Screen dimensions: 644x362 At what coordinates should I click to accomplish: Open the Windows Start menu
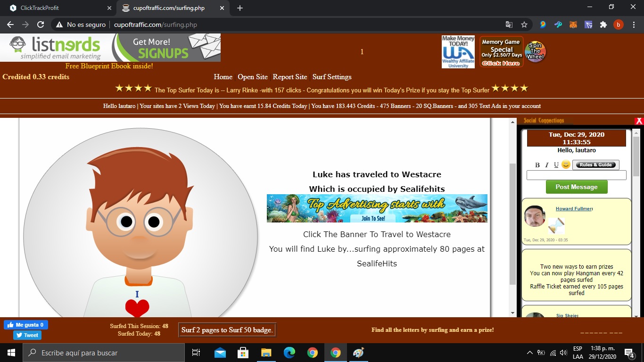point(11,353)
